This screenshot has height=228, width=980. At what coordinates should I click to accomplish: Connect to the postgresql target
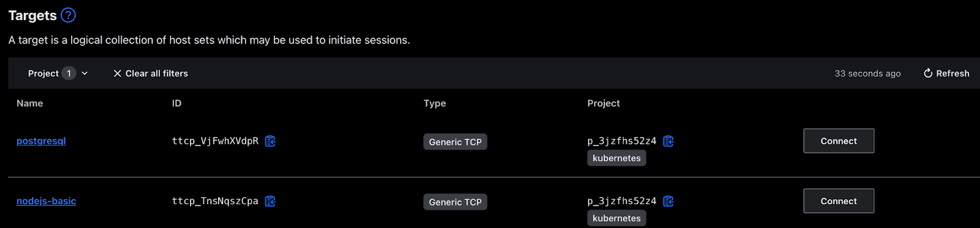tap(839, 141)
